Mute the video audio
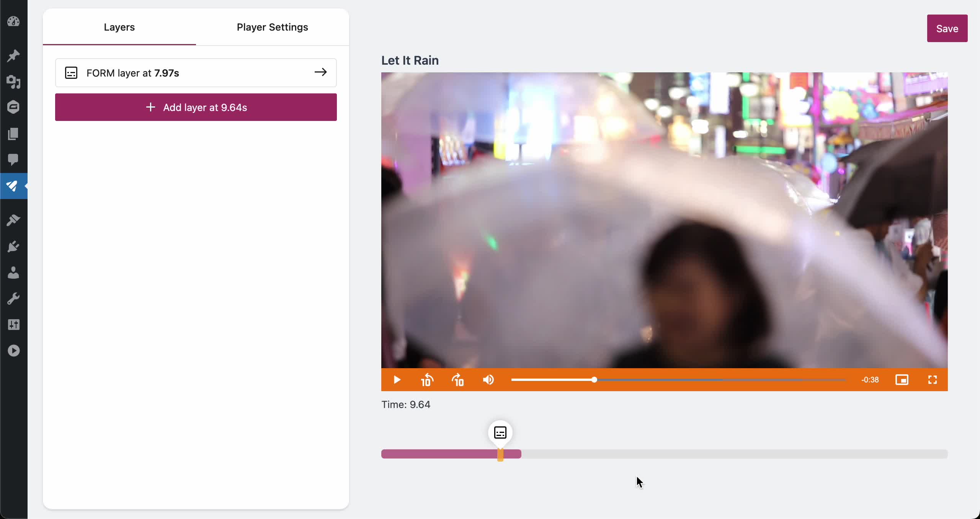Image resolution: width=980 pixels, height=519 pixels. [488, 380]
